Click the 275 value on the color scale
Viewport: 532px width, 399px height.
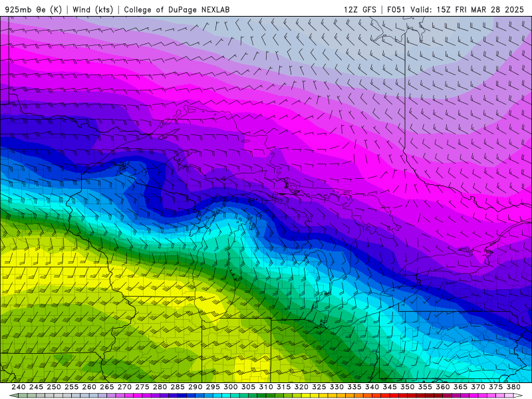click(142, 387)
